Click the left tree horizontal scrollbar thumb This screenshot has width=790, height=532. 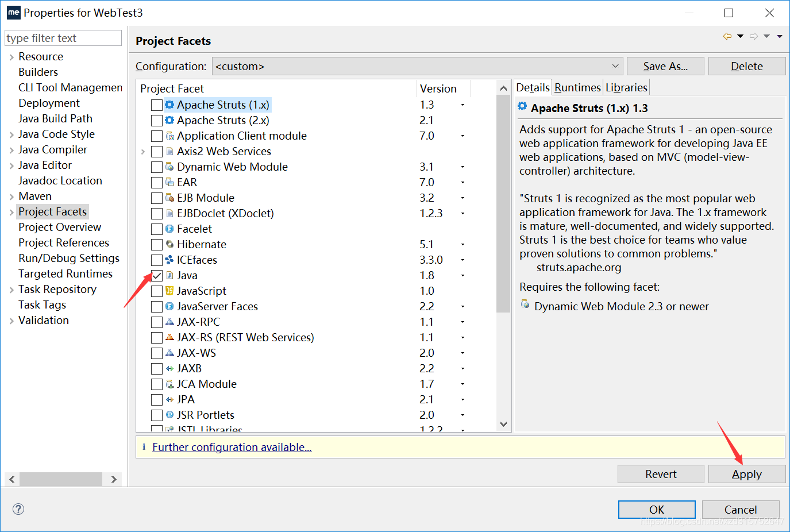[61, 479]
